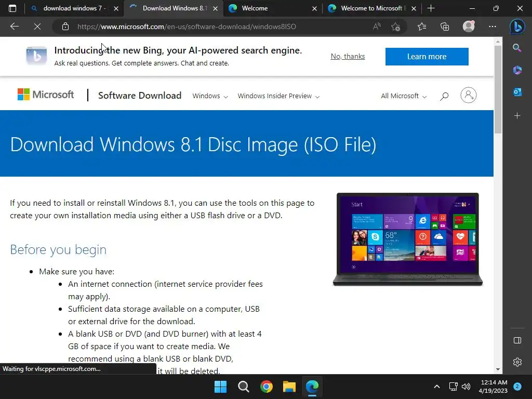Open network status tray icon
532x399 pixels.
coord(453,387)
